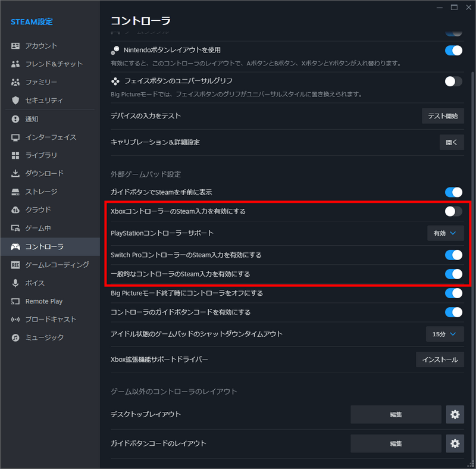
Task: Select the アカウント (Account) icon in sidebar
Action: pyautogui.click(x=14, y=46)
